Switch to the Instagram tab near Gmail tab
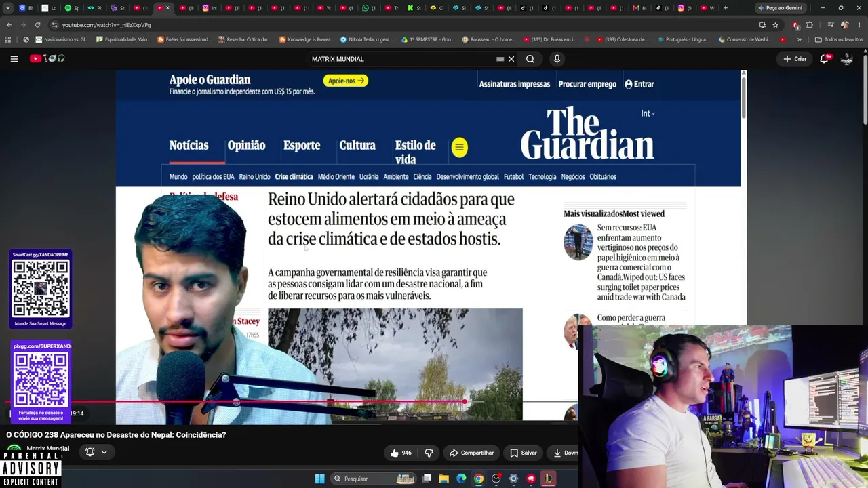868x488 pixels. (x=684, y=8)
